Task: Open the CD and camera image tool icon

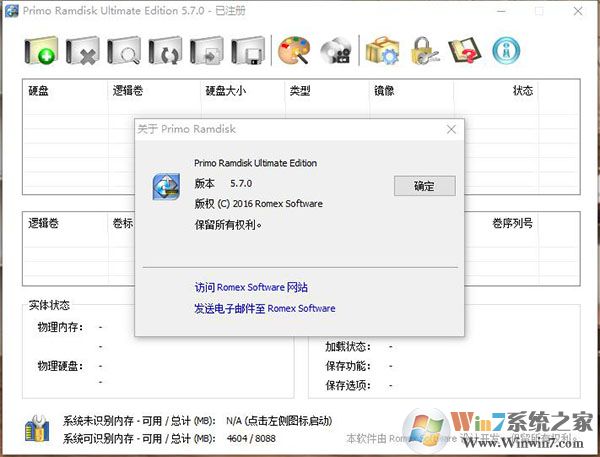Action: point(336,50)
